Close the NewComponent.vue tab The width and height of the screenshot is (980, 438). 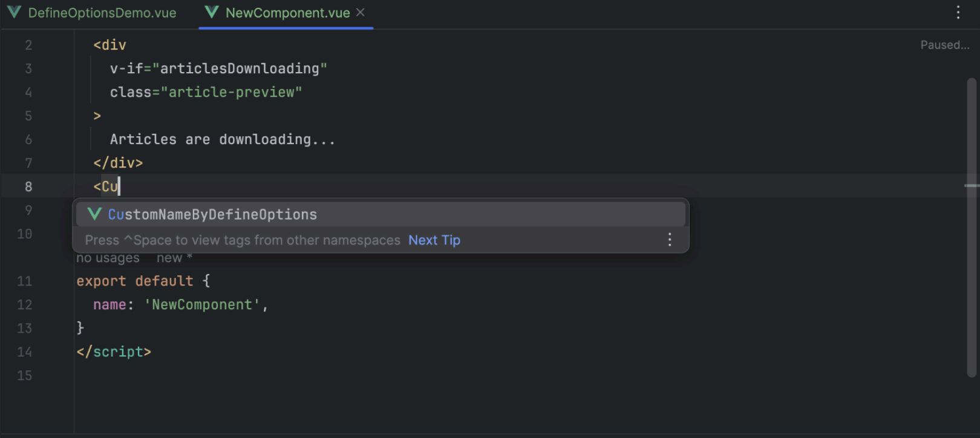pos(361,13)
